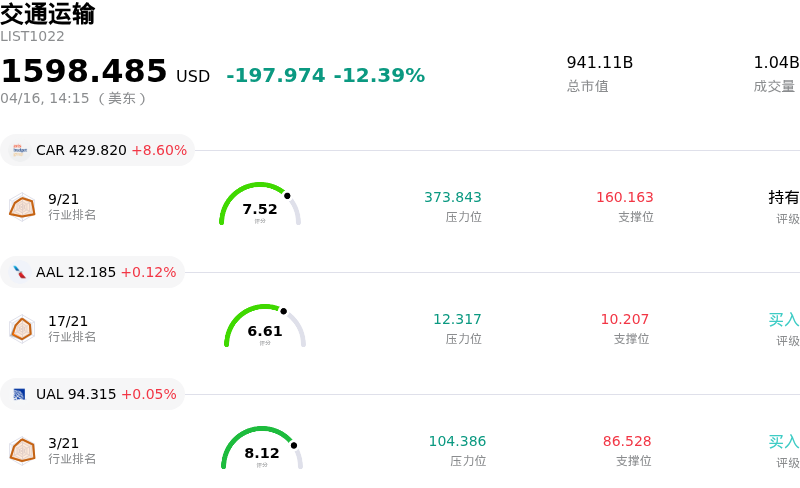Click the AAL 6.61 score gauge
Viewport: 800px width, 488px height.
click(265, 327)
